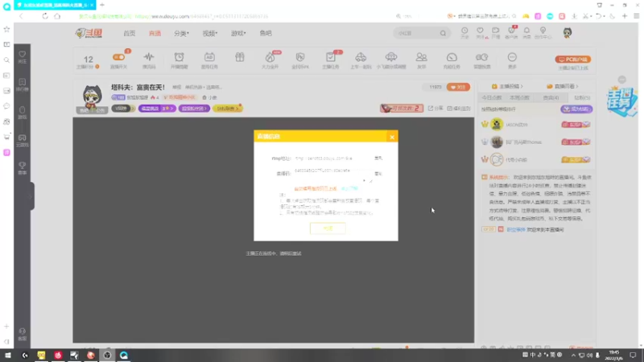Click the purple become-fan button in the ranking panel
Image resolution: width=644 pixels, height=362 pixels.
click(576, 109)
